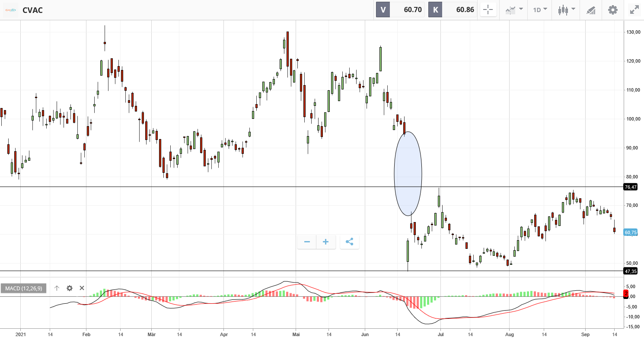Click the 100,00 price axis label

pyautogui.click(x=633, y=119)
